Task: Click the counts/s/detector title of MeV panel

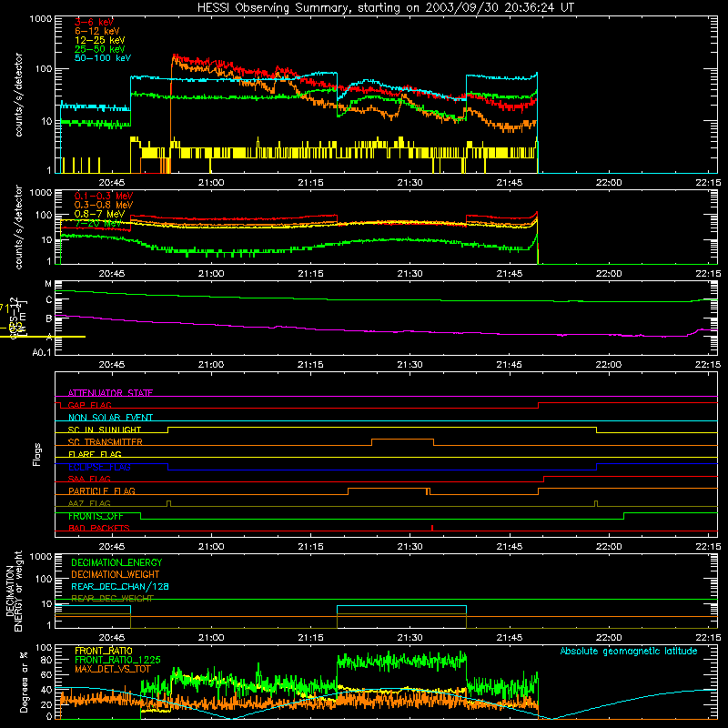Action: [x=18, y=227]
